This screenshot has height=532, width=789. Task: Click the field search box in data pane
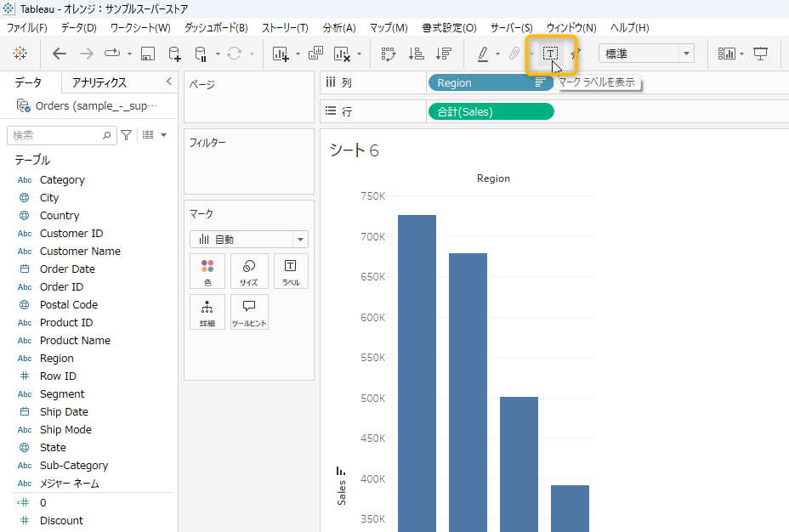(x=56, y=135)
